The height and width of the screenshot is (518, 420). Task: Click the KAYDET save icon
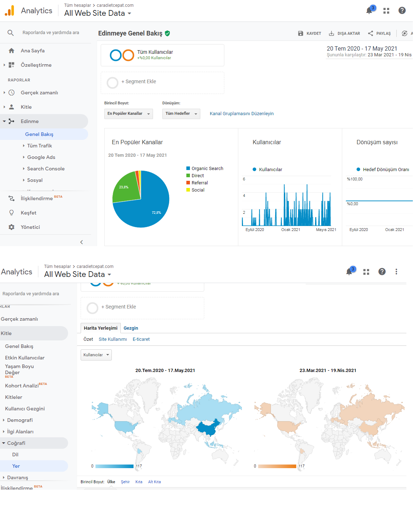click(301, 33)
